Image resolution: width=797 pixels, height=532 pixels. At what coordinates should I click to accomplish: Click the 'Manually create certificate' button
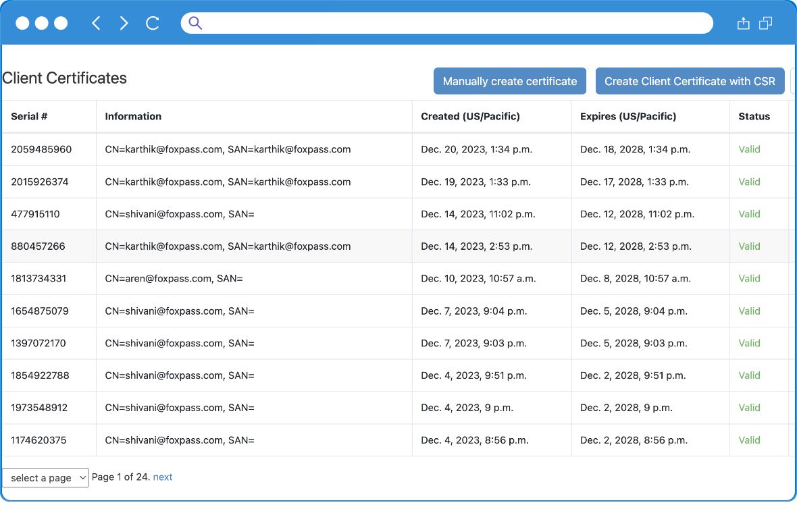pyautogui.click(x=509, y=80)
